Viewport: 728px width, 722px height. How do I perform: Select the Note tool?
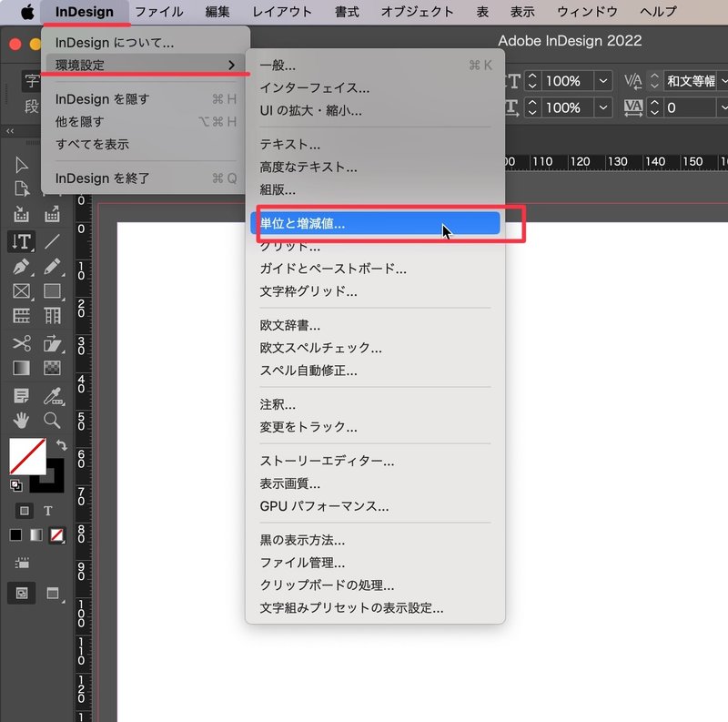(21, 396)
